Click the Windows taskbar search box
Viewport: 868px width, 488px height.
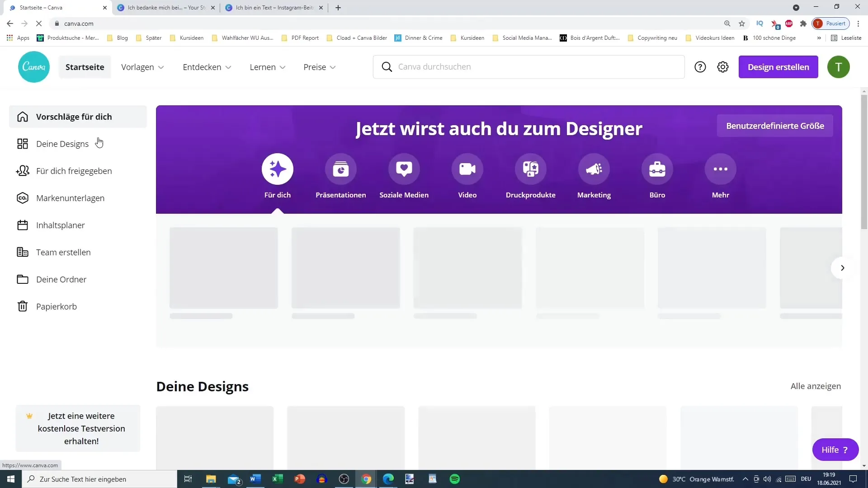point(99,479)
